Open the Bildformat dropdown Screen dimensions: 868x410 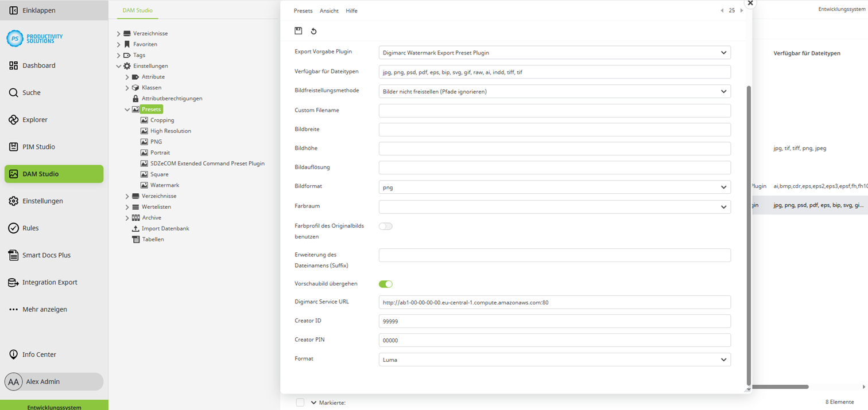[x=554, y=188]
